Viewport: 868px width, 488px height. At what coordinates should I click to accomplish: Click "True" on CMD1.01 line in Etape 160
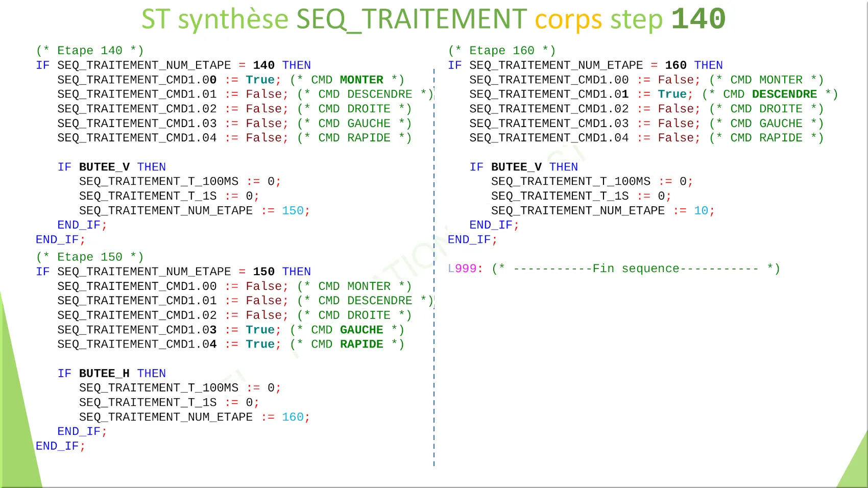(x=672, y=94)
